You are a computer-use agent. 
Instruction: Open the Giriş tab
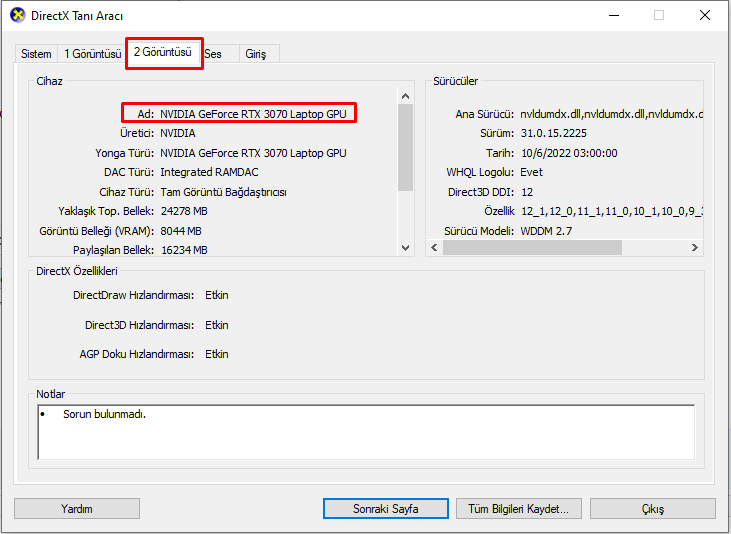[x=259, y=54]
